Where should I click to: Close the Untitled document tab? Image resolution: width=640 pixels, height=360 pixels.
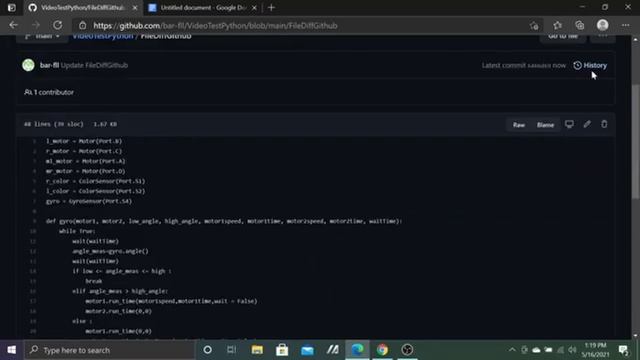pos(254,8)
